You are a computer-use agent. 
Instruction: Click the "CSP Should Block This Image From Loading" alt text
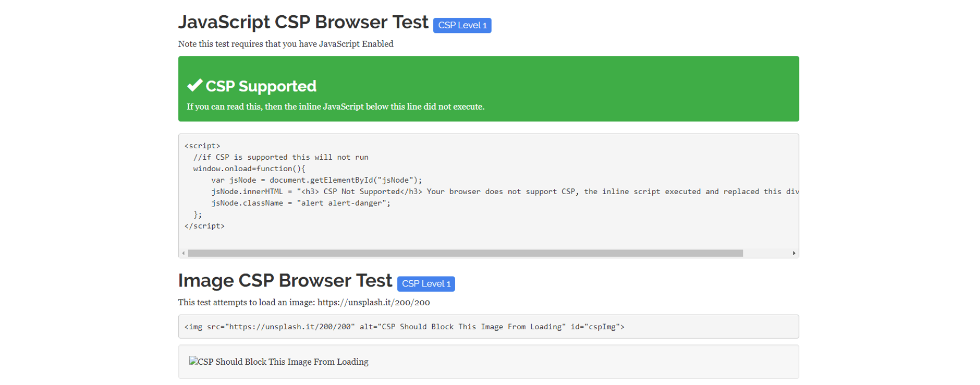click(283, 362)
